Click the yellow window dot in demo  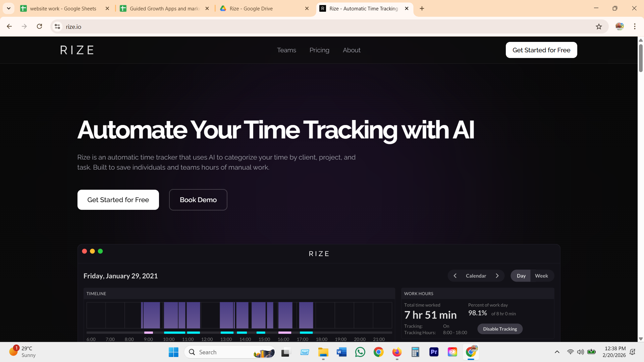point(92,251)
